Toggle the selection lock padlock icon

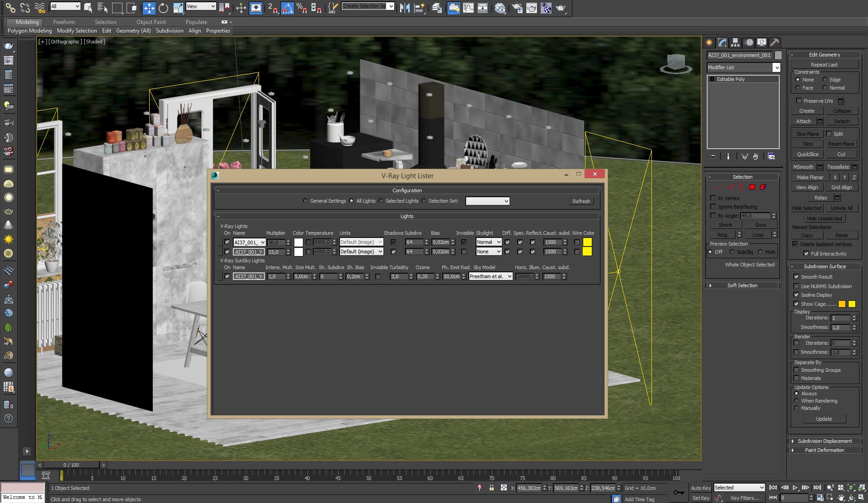coord(491,488)
